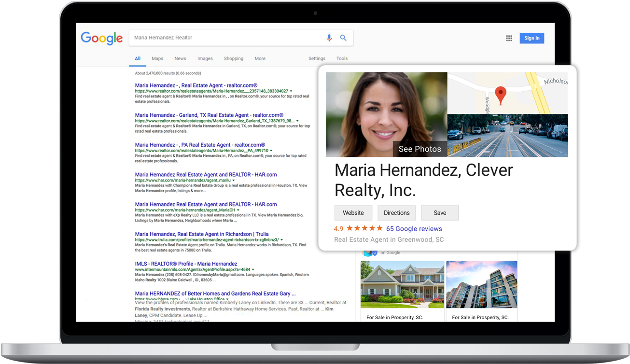Image resolution: width=630 pixels, height=364 pixels.
Task: Click the Website button
Action: (353, 213)
